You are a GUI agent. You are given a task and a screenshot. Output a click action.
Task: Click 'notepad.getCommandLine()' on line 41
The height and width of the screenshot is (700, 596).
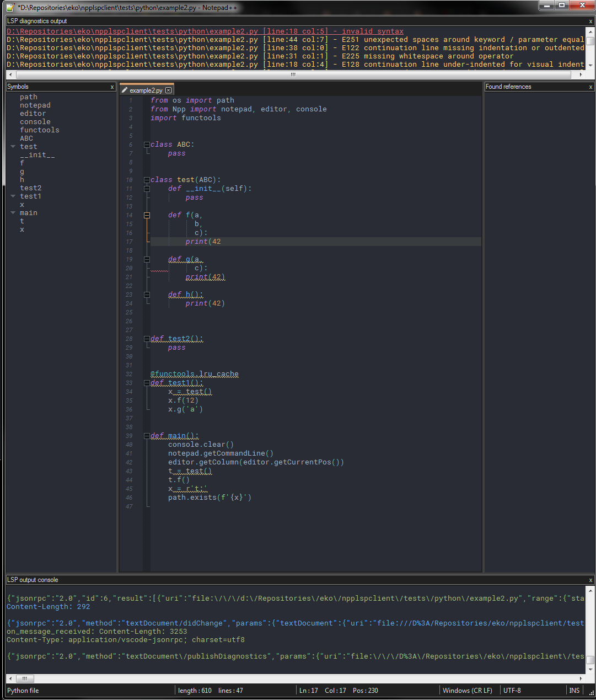(x=221, y=453)
